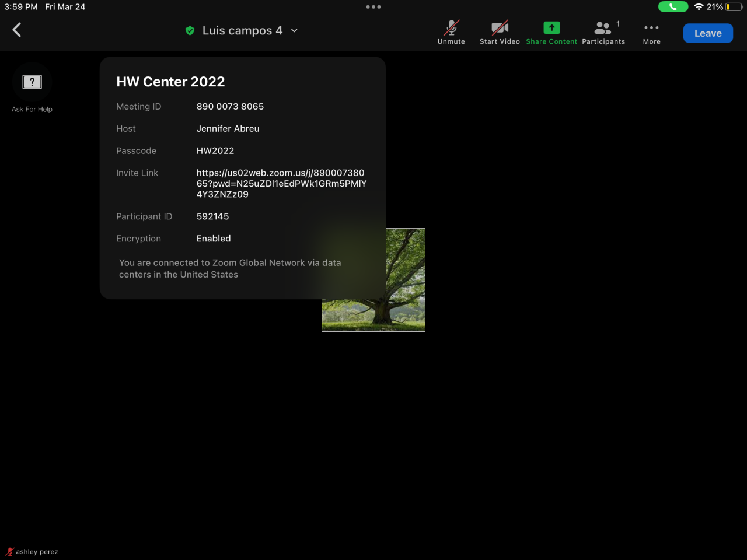
Task: Tap the ashley perez name label
Action: (37, 552)
